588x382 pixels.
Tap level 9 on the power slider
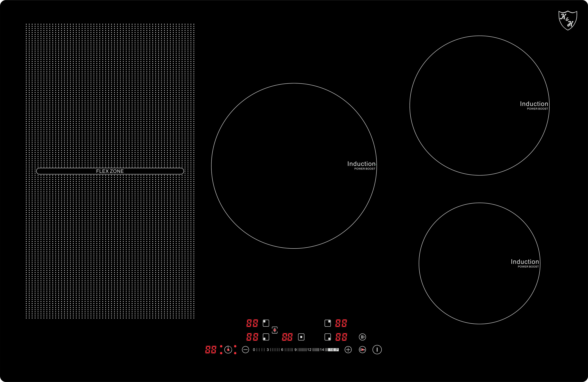pos(296,350)
